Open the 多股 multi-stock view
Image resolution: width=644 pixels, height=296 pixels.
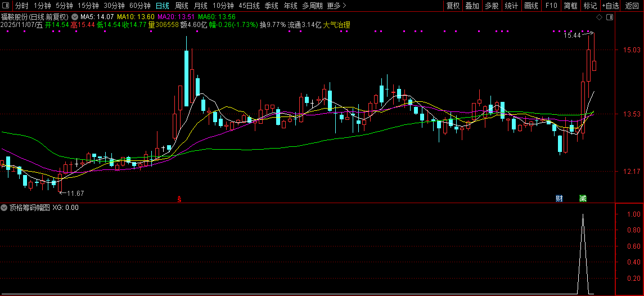tap(492, 6)
